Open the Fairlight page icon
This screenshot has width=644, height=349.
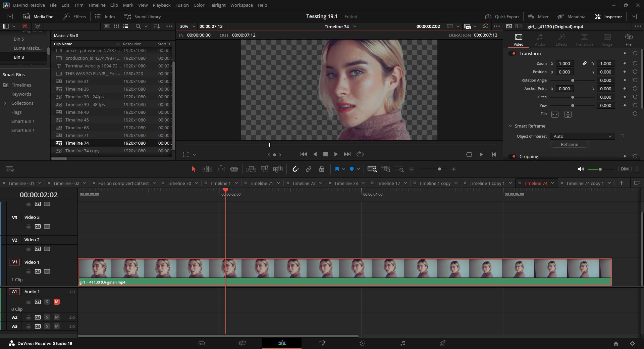(402, 343)
